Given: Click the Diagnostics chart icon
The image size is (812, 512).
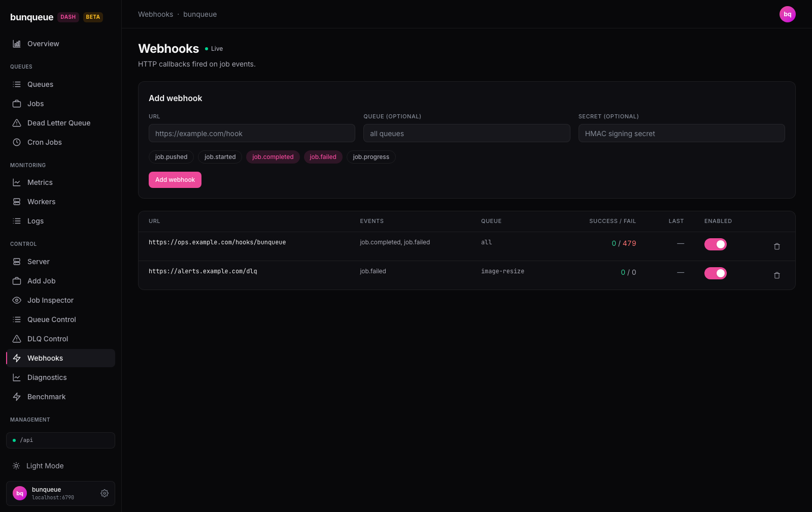Looking at the screenshot, I should (x=17, y=377).
